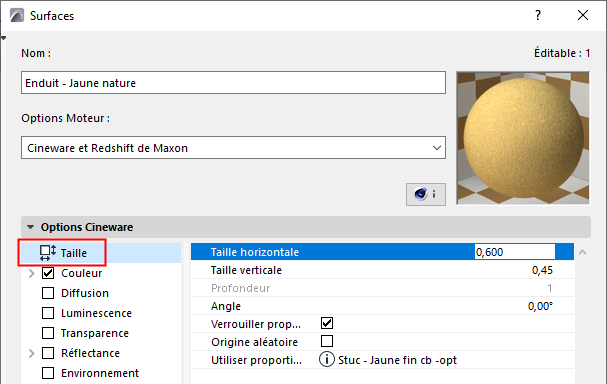Collapse the Options Cineware panel
Viewport: 607px width, 384px height.
31,227
